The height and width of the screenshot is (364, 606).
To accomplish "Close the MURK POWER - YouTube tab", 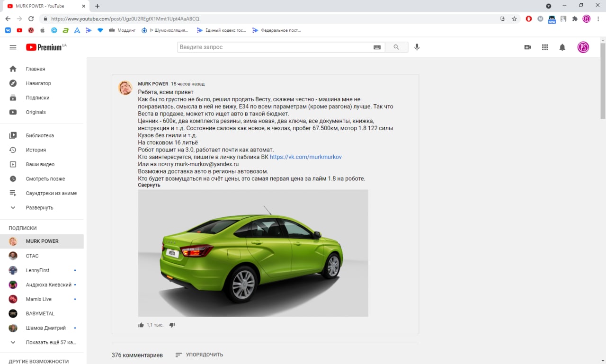I will tap(83, 6).
